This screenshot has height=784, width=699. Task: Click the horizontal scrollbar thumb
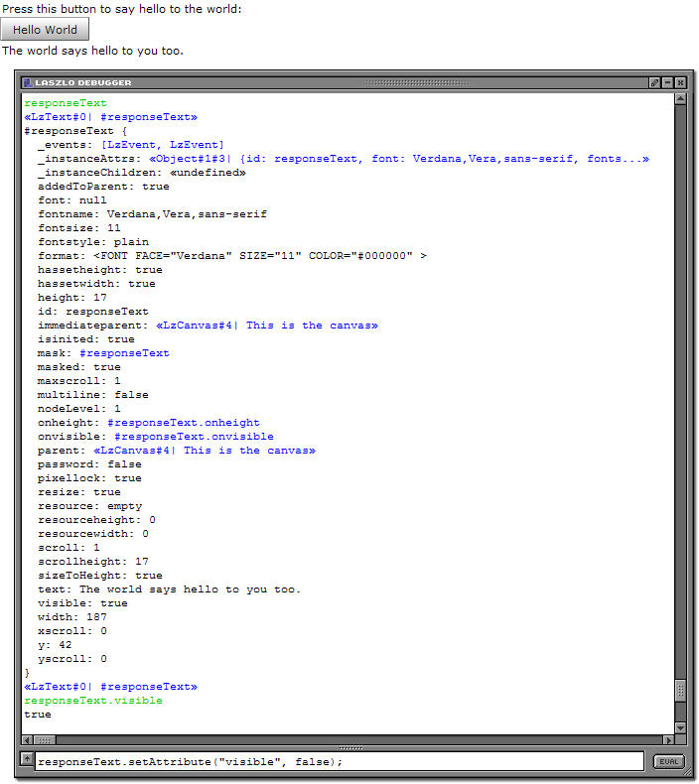click(x=44, y=740)
